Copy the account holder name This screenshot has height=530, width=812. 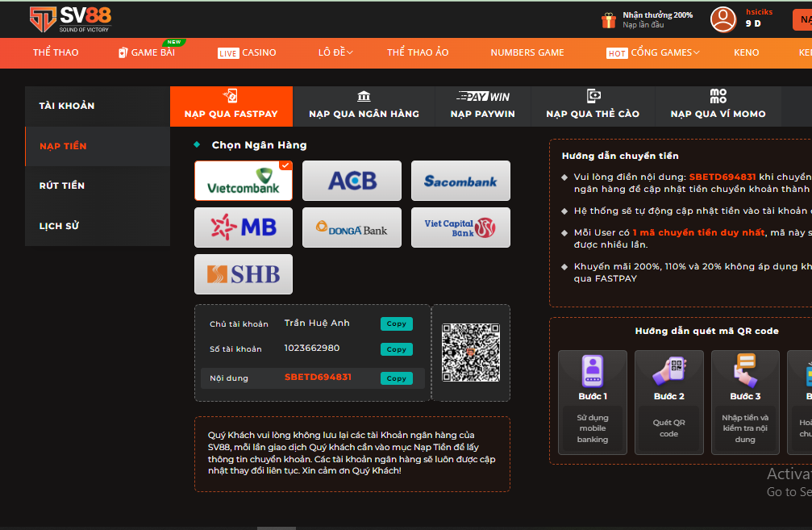[x=397, y=323]
